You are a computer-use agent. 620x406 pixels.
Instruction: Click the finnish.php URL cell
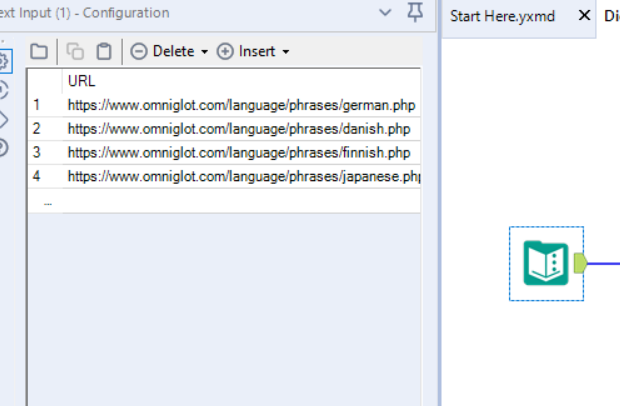click(239, 152)
